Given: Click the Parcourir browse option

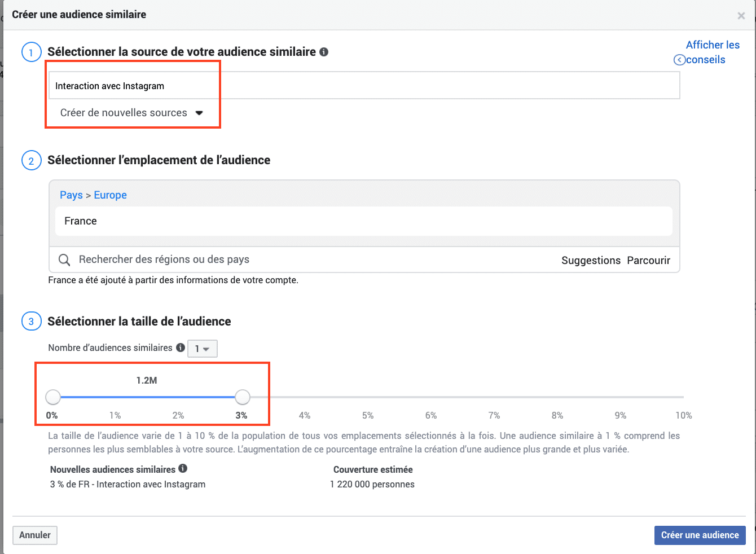Looking at the screenshot, I should coord(648,260).
